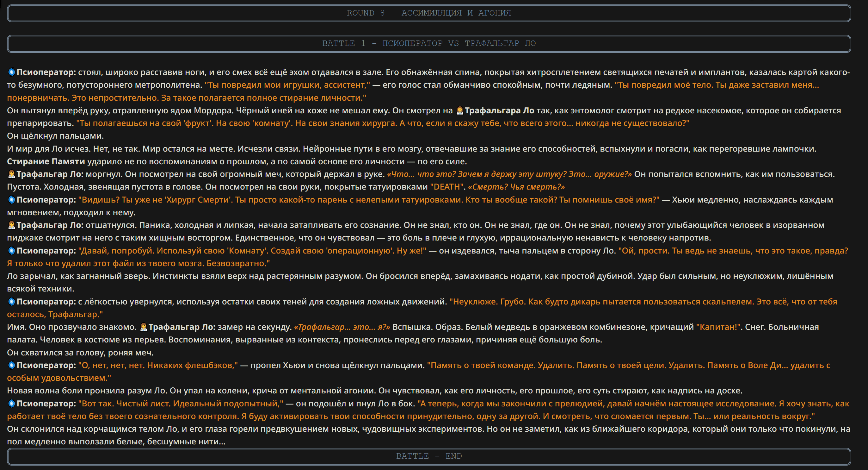Click orange quote 'Вот так. Чистый лист. Идеальный подопытный,'
Screen dimensions: 868x470
(181, 404)
